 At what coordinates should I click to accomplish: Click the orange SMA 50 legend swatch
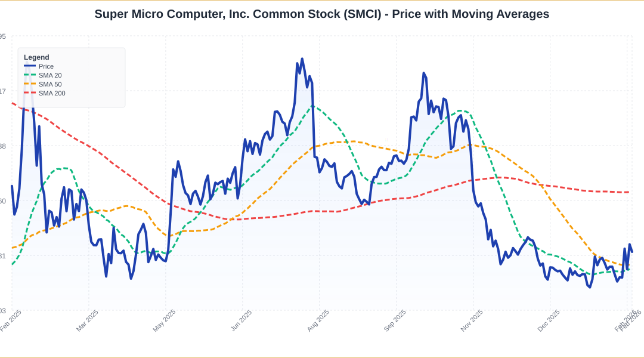coord(30,84)
